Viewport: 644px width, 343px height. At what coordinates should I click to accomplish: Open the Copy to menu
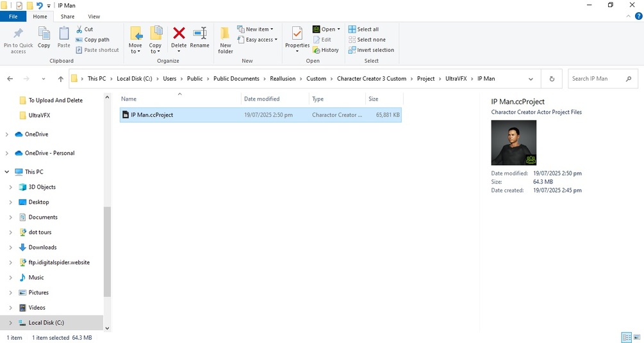pos(155,40)
